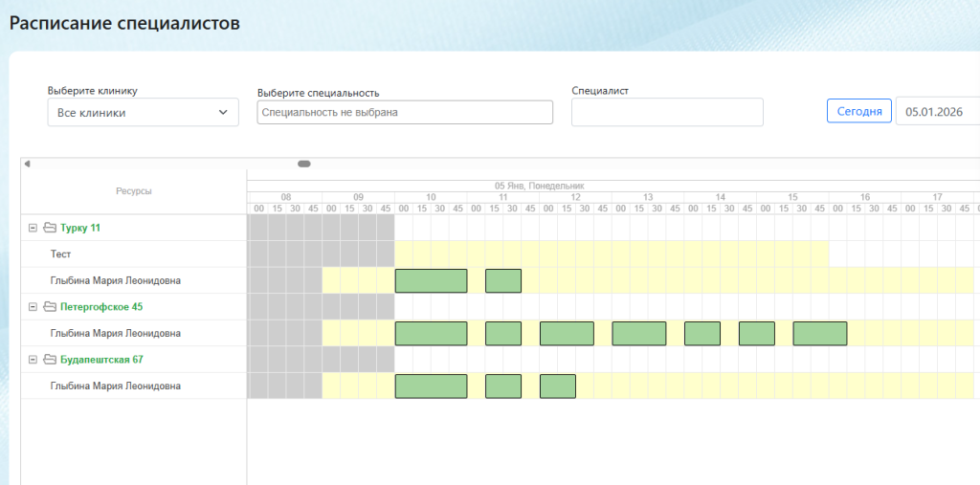Screen dimensions: 980x485
Task: Collapse the Турку 11 clinic group
Action: pos(33,228)
